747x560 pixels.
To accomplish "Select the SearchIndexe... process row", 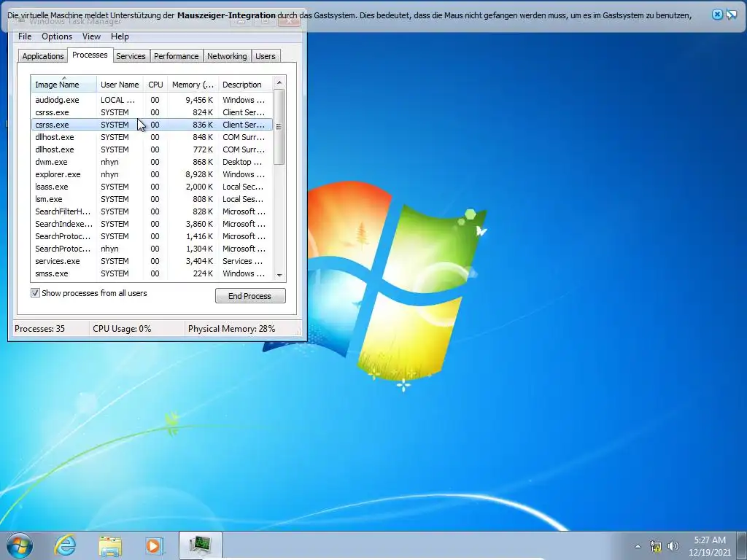I will click(152, 224).
